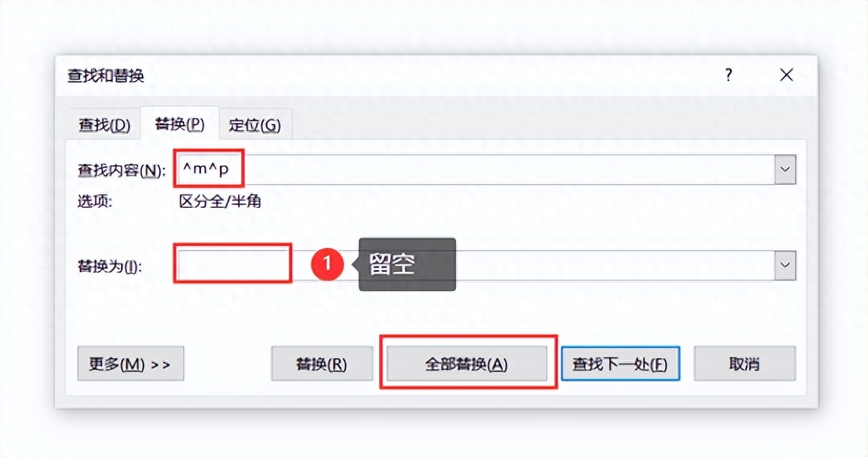Screen dimensions: 868x457
Task: Click the red number 1 step marker
Action: [x=327, y=263]
